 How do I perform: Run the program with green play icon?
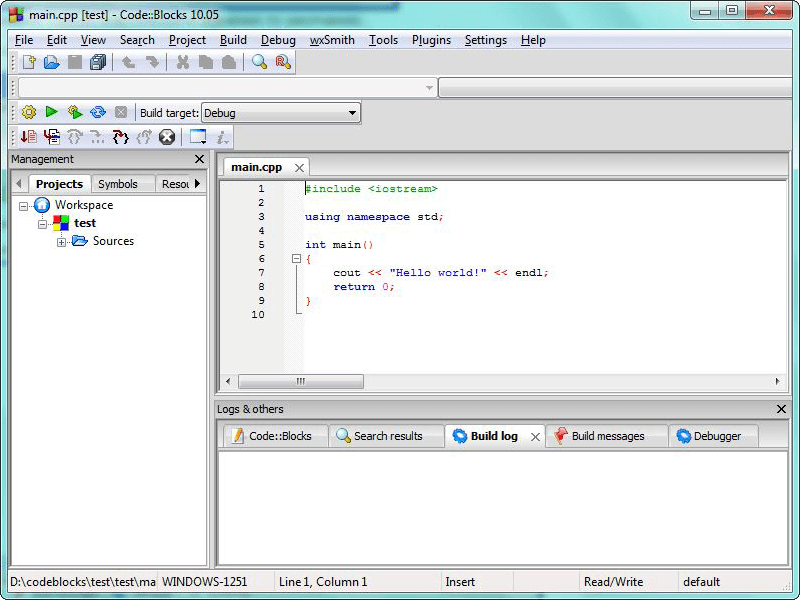(51, 113)
